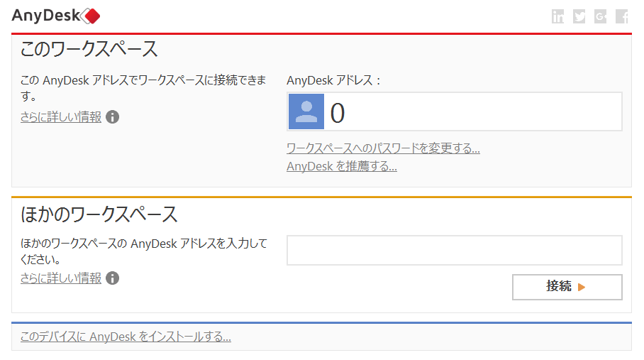
Task: Click the ほかのワークスペースの AnyDesk アドレス description text
Action: click(x=144, y=251)
